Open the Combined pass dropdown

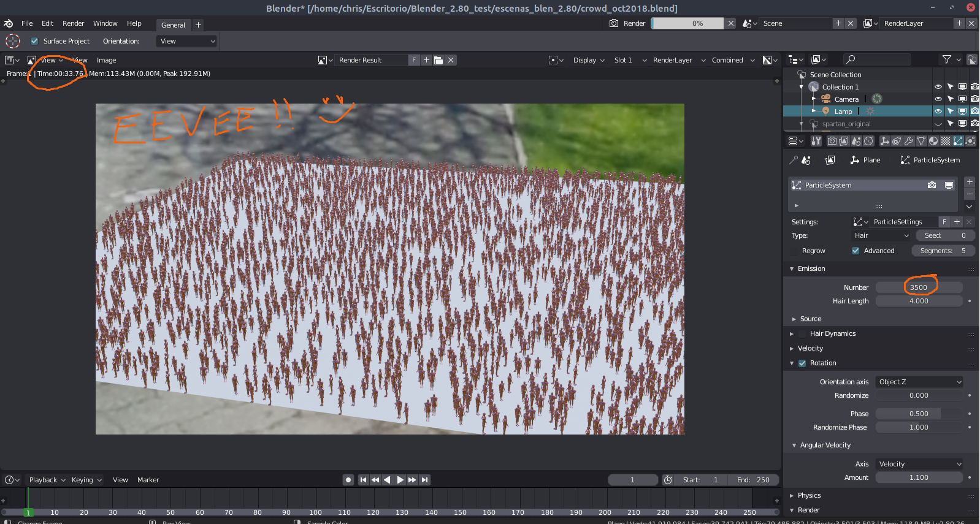(x=733, y=60)
